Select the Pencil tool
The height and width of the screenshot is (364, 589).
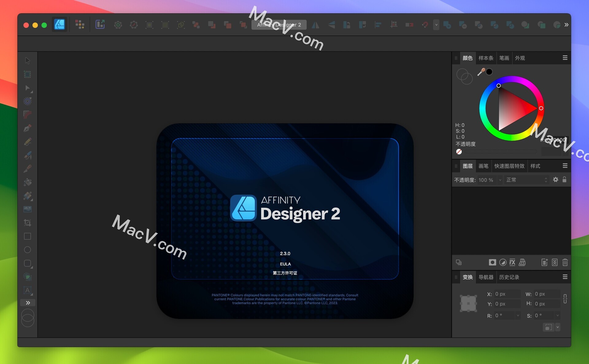[x=28, y=142]
